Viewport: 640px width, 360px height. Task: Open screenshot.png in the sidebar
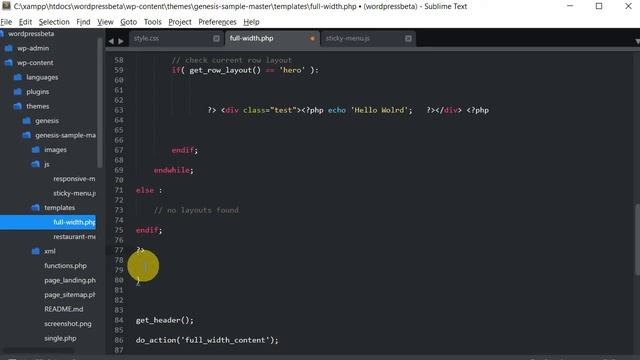pos(68,324)
